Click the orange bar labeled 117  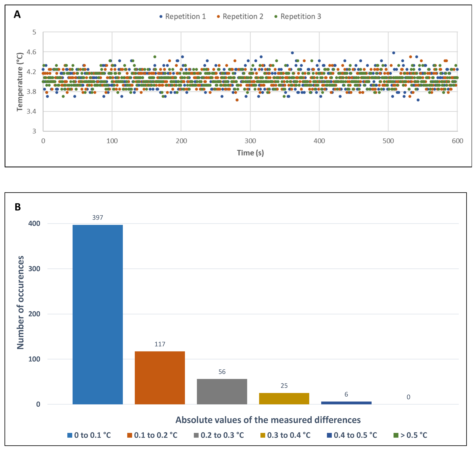click(x=160, y=378)
